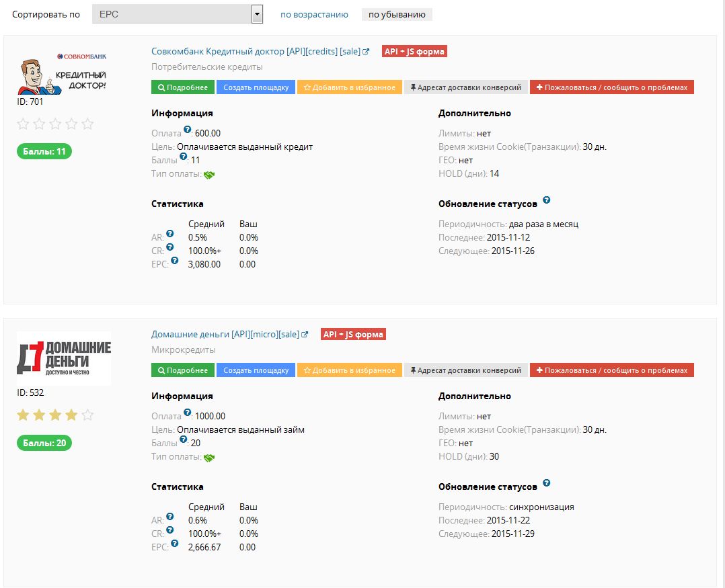The height and width of the screenshot is (588, 725).
Task: Click the Потребительские кредиты category text
Action: [x=206, y=67]
